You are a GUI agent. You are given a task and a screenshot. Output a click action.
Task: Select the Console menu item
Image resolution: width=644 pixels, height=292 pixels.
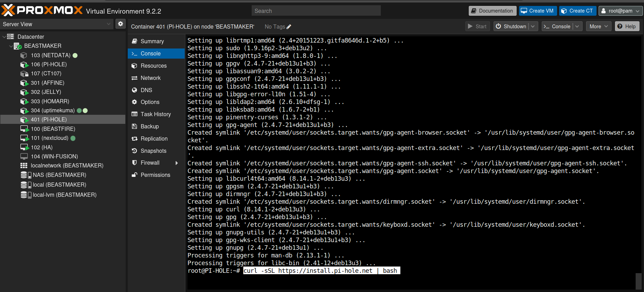[156, 53]
